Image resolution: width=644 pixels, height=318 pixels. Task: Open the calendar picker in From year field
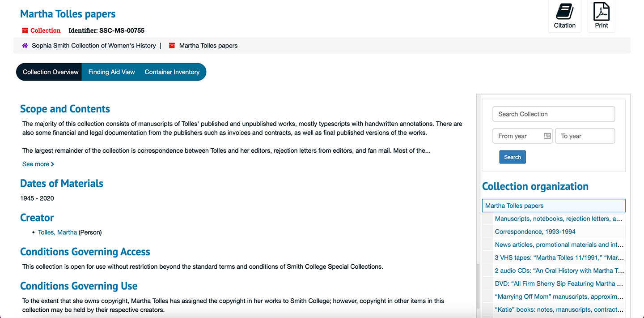pos(546,136)
